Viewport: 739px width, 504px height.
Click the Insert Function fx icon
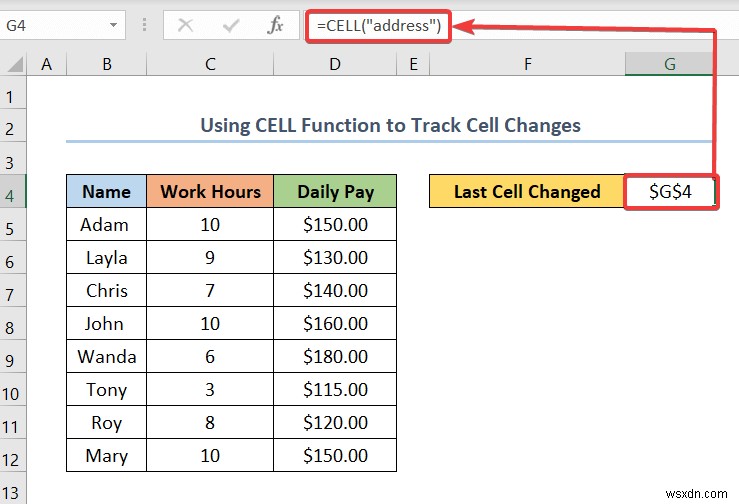(x=275, y=25)
